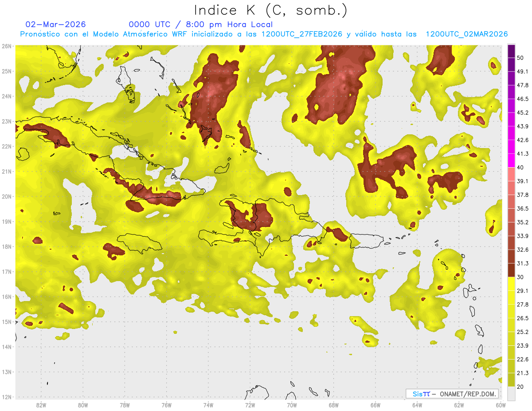Click the colorbar label "20"

click(521, 387)
